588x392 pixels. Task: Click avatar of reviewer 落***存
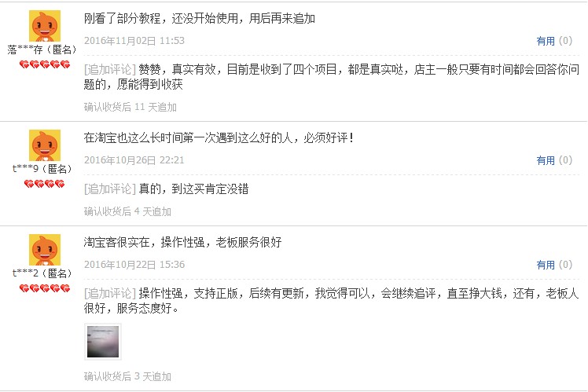[45, 26]
